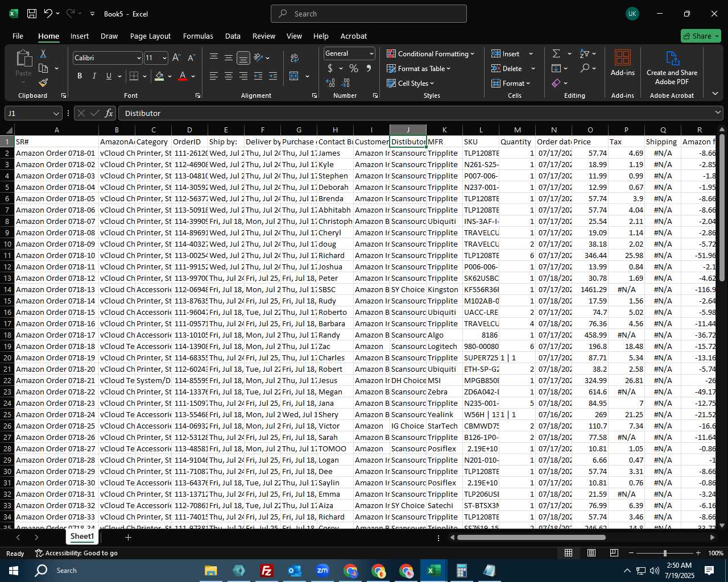
Task: Click the Wrap Text icon
Action: [x=295, y=58]
